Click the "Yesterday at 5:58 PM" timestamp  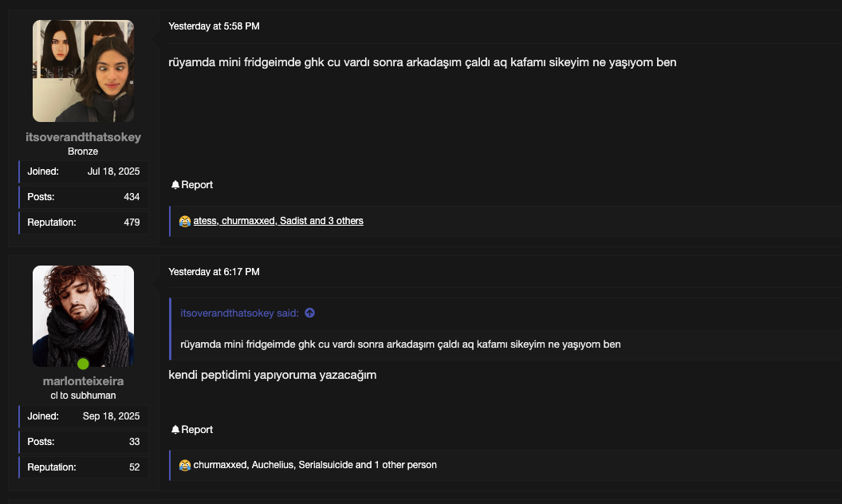(214, 26)
